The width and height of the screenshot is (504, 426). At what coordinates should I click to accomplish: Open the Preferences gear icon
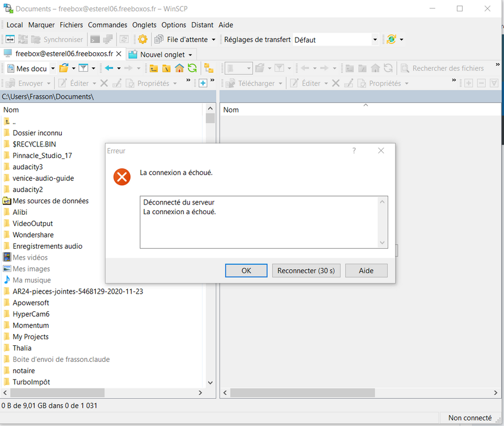coord(142,39)
